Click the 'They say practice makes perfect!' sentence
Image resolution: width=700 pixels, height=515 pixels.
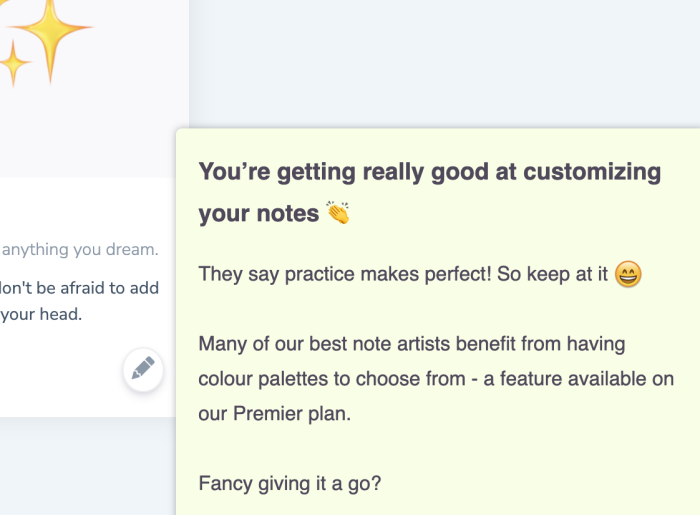[345, 274]
